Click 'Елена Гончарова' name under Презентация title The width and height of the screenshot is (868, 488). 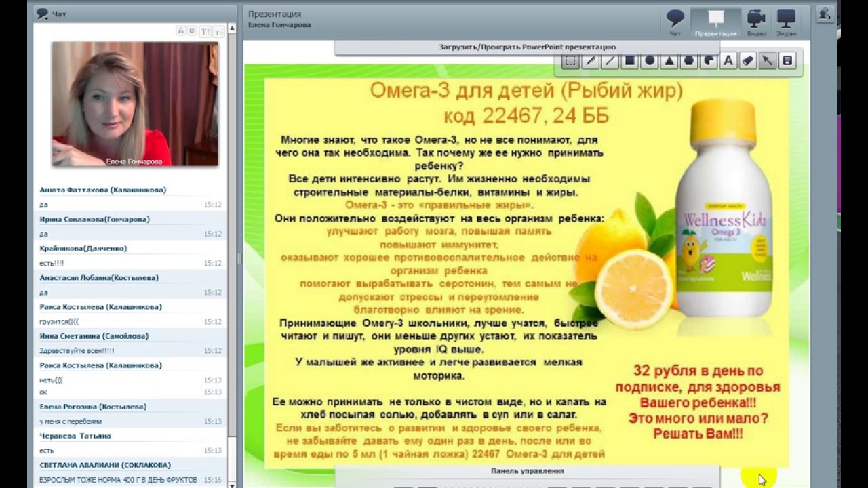(x=279, y=25)
